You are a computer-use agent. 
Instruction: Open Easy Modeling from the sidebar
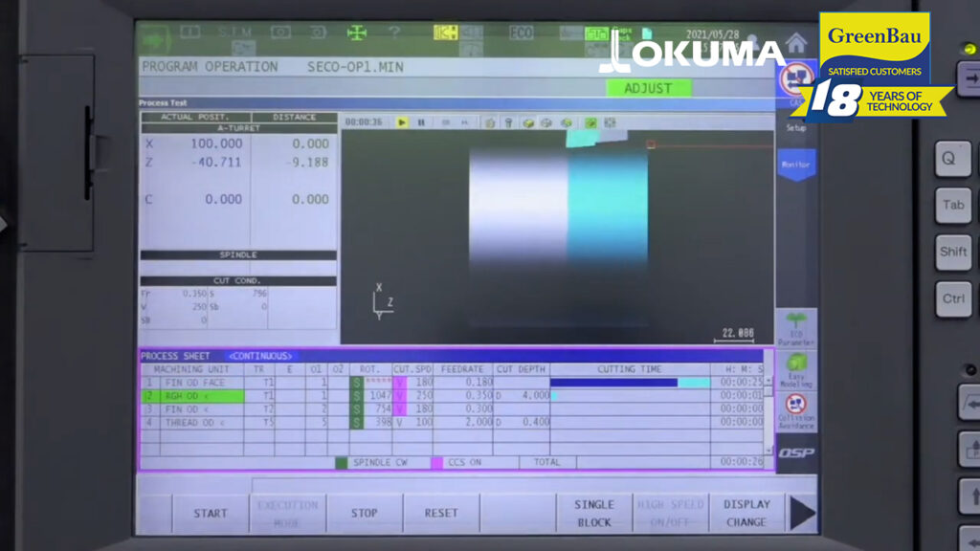(x=796, y=369)
